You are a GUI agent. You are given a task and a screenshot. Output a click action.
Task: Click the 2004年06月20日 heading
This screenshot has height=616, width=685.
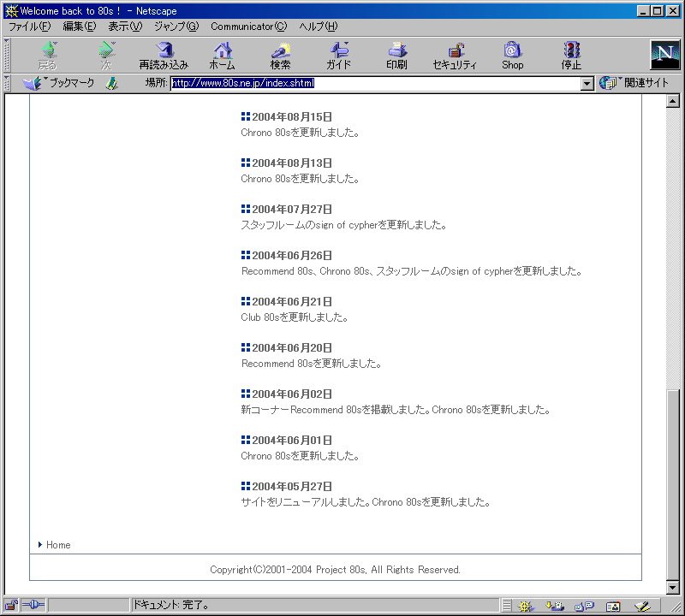point(292,348)
